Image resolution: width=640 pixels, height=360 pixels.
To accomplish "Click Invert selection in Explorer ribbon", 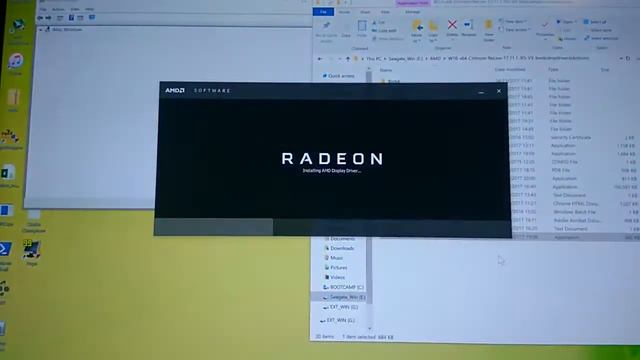I will pos(601,38).
